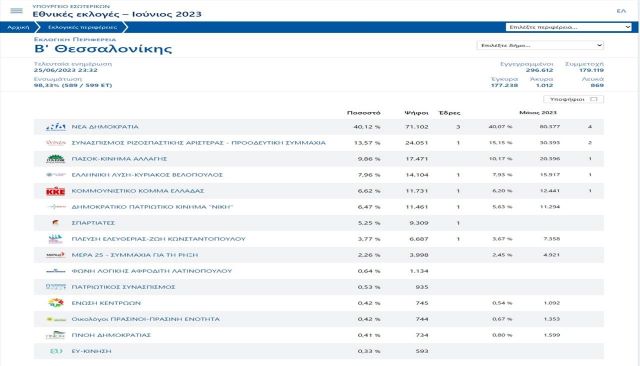Click the ΜέΡΑ25 party logo
The width and height of the screenshot is (640, 366).
coord(56,255)
